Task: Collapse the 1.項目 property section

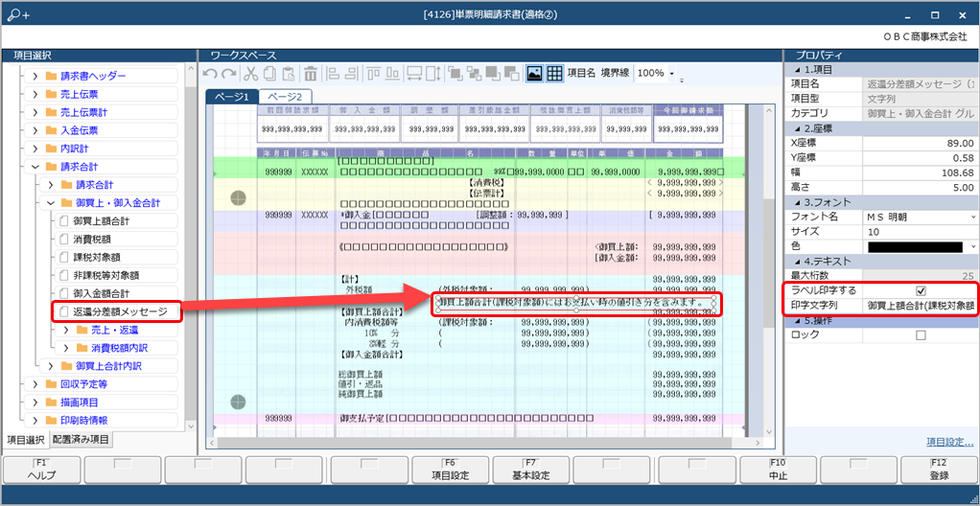Action: (x=796, y=69)
